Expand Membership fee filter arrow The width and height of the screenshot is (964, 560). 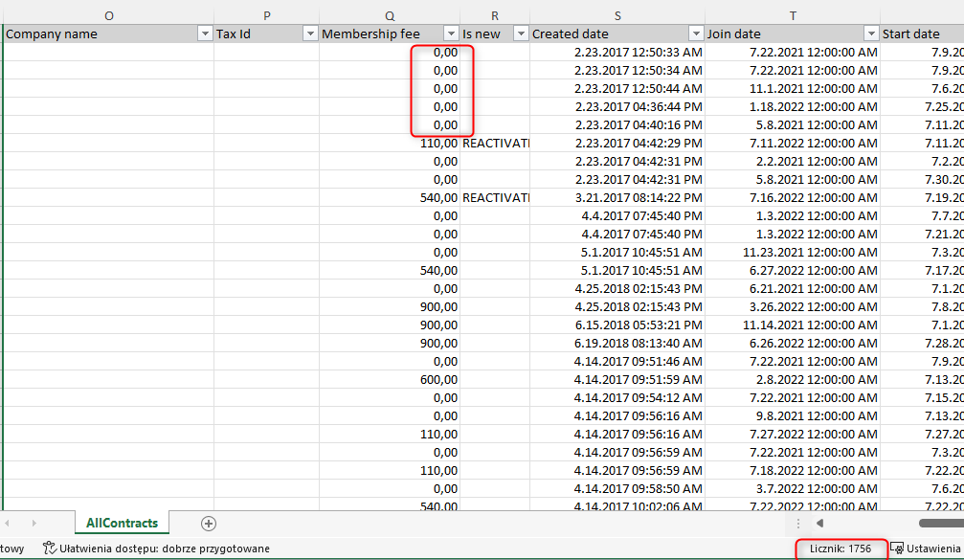[451, 34]
